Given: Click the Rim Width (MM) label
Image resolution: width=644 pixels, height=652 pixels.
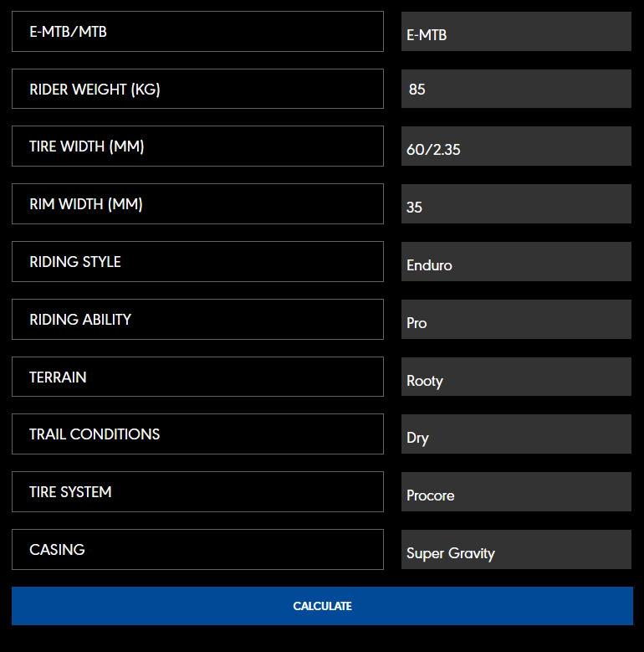Looking at the screenshot, I should tap(197, 204).
